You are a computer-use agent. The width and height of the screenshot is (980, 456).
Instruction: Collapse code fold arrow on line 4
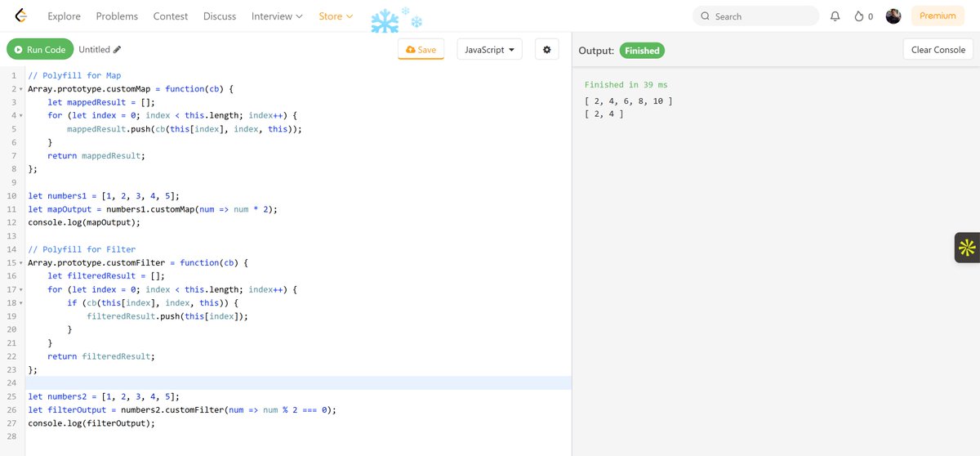[x=21, y=115]
